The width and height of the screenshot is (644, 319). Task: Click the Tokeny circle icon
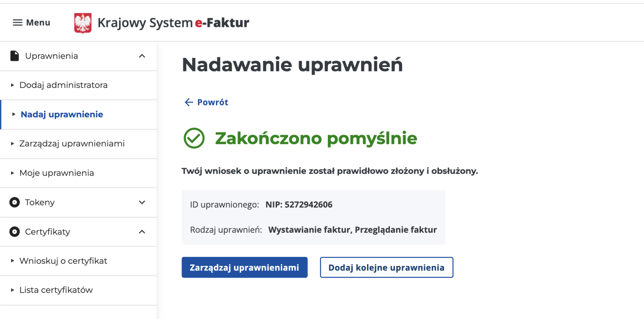[x=14, y=202]
